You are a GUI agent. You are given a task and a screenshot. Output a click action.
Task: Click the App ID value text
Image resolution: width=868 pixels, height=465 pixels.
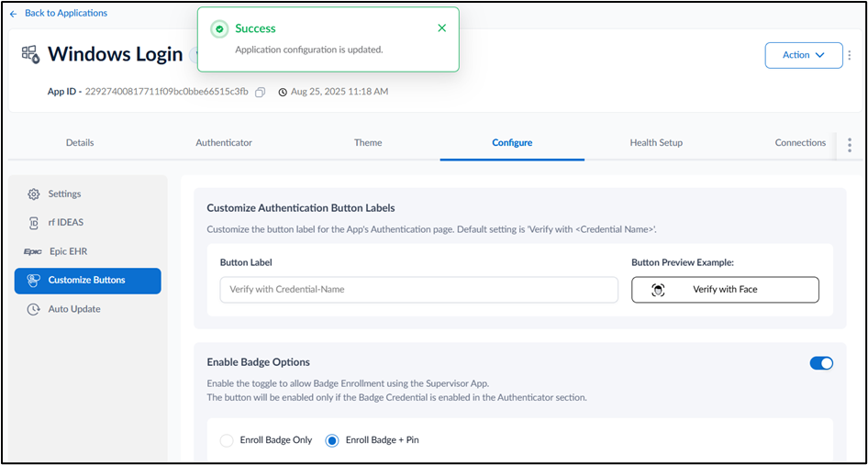coord(167,92)
